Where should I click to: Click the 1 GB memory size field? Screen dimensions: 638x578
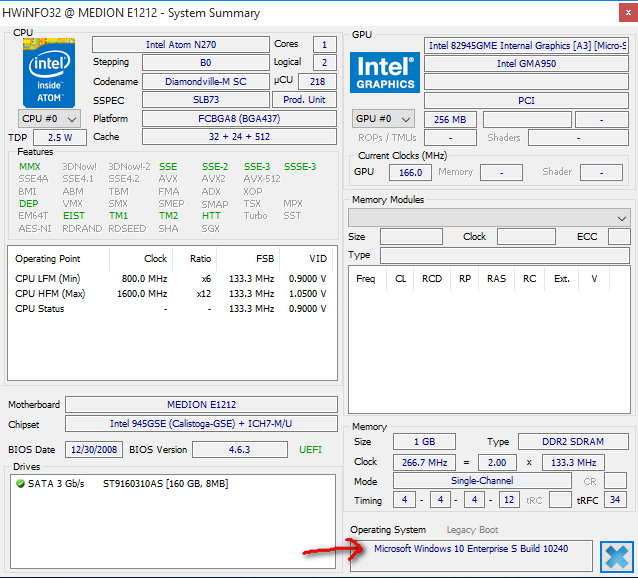424,442
